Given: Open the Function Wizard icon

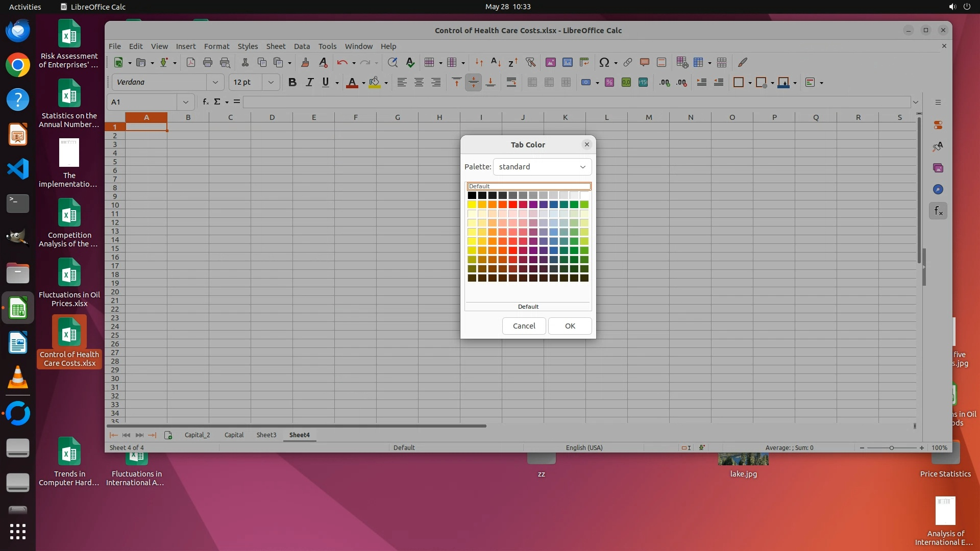Looking at the screenshot, I should point(206,102).
